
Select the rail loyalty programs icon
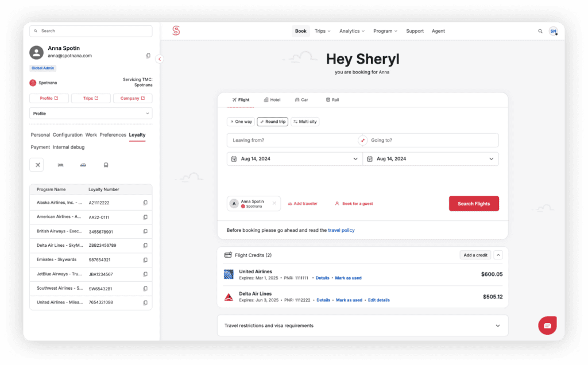[x=106, y=165]
